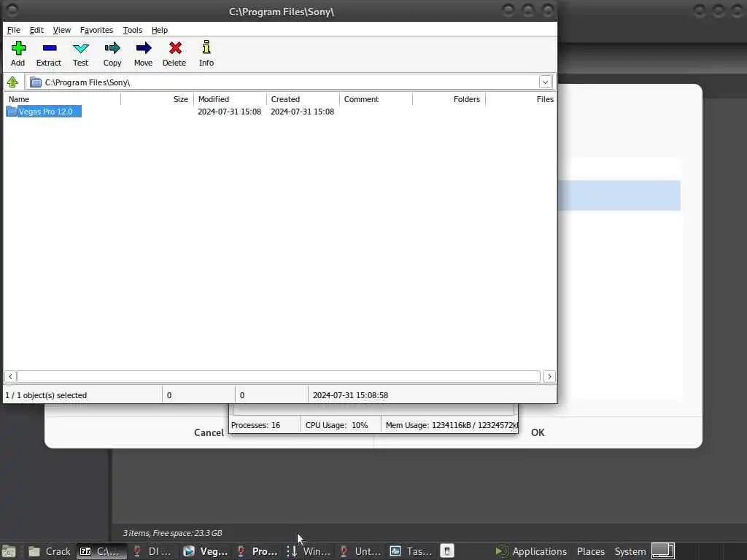The image size is (747, 560).
Task: Click the C:\Program Files\Sony\ path field
Action: tap(290, 82)
